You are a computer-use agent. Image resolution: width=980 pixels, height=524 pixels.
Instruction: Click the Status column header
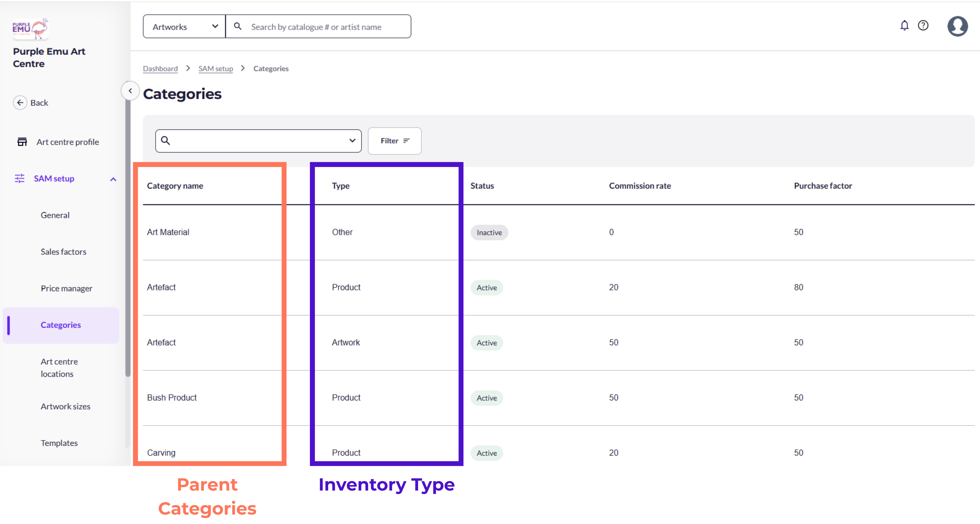482,186
